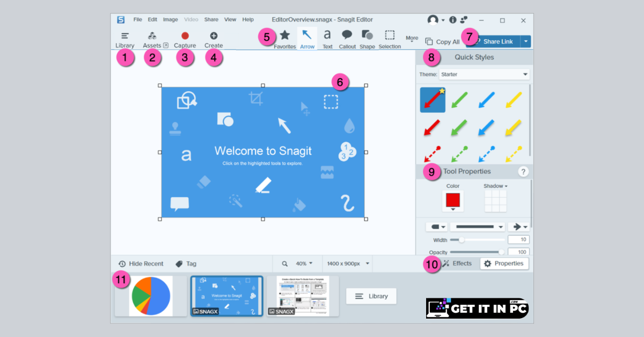Open the account dropdown arrow beside the profile icon
Screen dimensions: 644x337
click(443, 20)
